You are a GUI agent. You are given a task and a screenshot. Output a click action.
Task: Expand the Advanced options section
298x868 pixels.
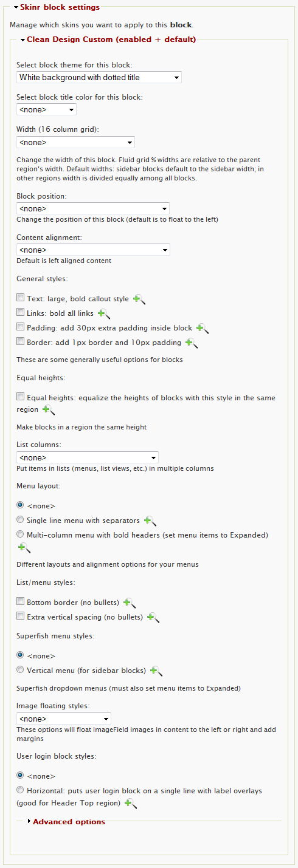[69, 822]
